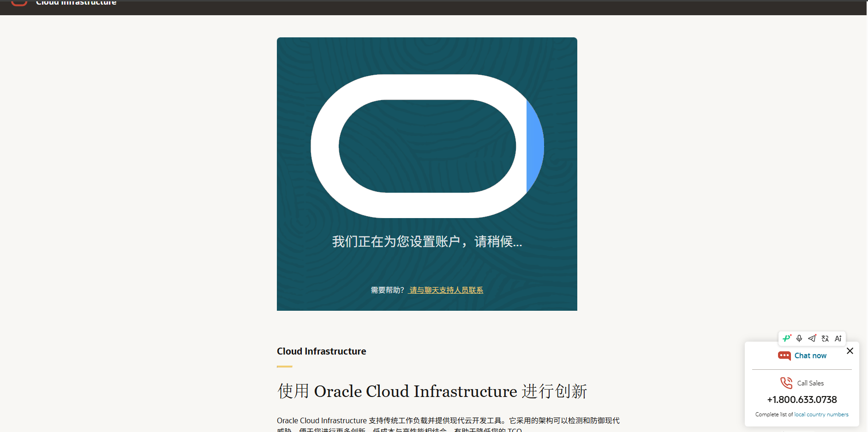Click the paper plane send icon

coord(812,338)
